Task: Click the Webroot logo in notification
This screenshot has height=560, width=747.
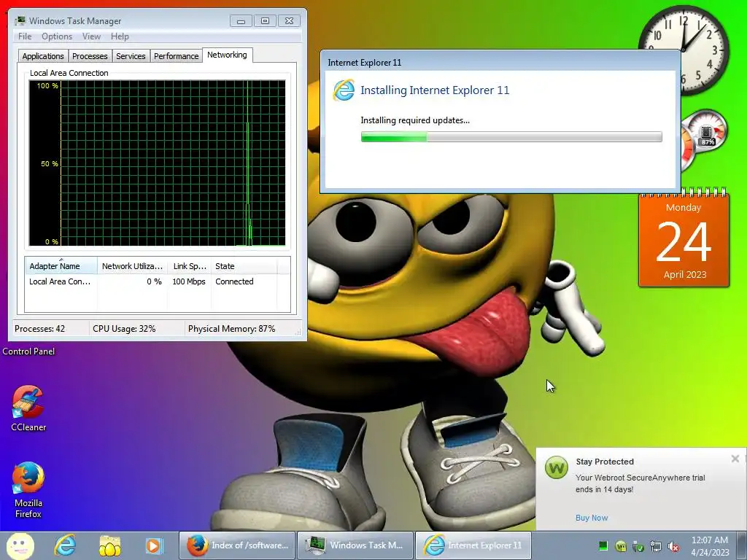Action: pyautogui.click(x=557, y=467)
